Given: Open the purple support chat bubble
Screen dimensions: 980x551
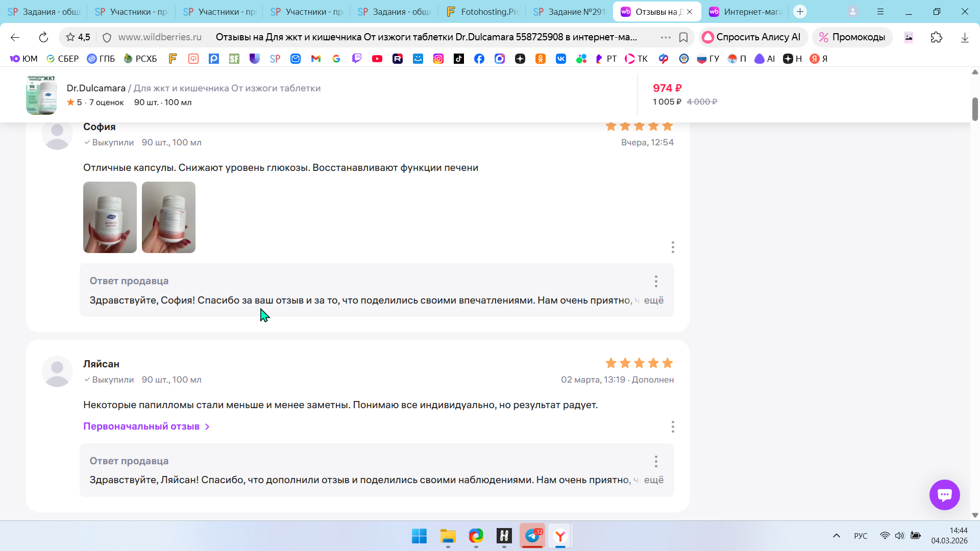Looking at the screenshot, I should click(944, 494).
